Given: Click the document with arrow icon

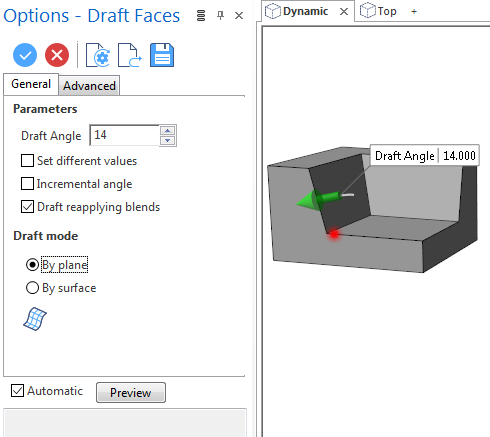Looking at the screenshot, I should pyautogui.click(x=130, y=55).
